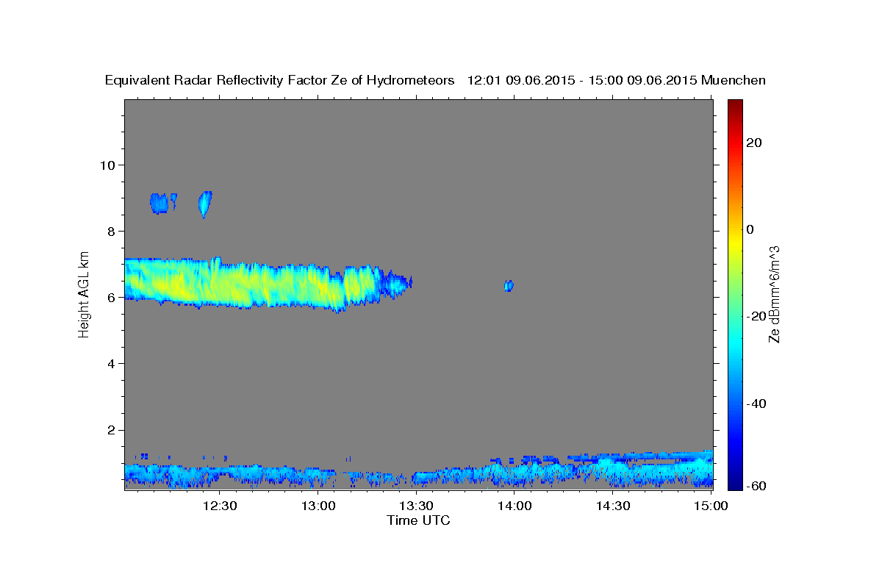Image resolution: width=882 pixels, height=588 pixels.
Task: Click the height tick label '10'
Action: tap(107, 165)
